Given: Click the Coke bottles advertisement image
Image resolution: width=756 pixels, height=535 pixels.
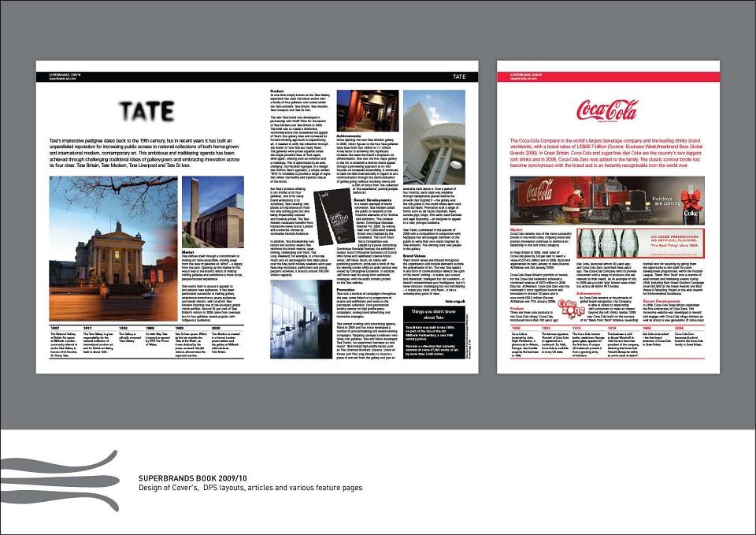Looking at the screenshot, I should click(640, 243).
